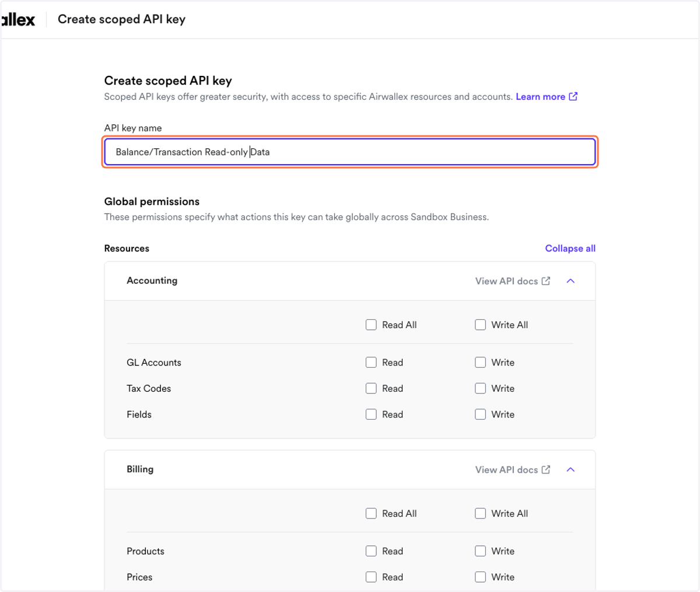700x592 pixels.
Task: Click the Accounting section header title
Action: pos(152,281)
